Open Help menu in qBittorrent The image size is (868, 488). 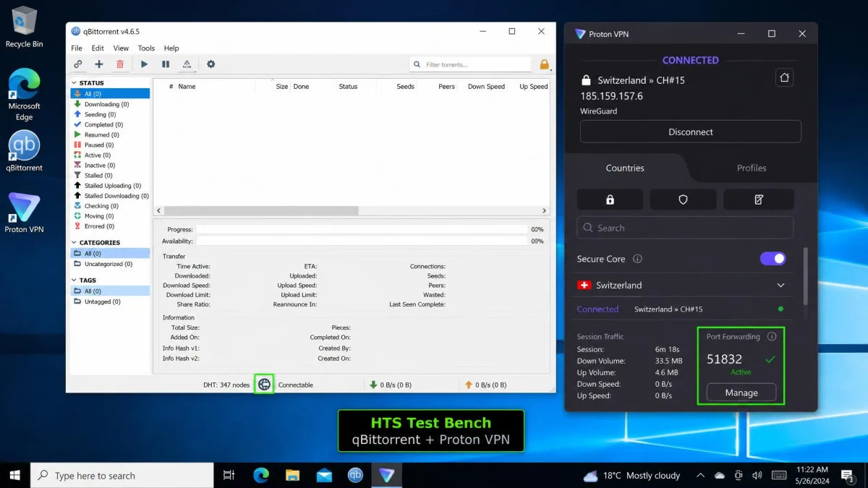click(x=171, y=48)
